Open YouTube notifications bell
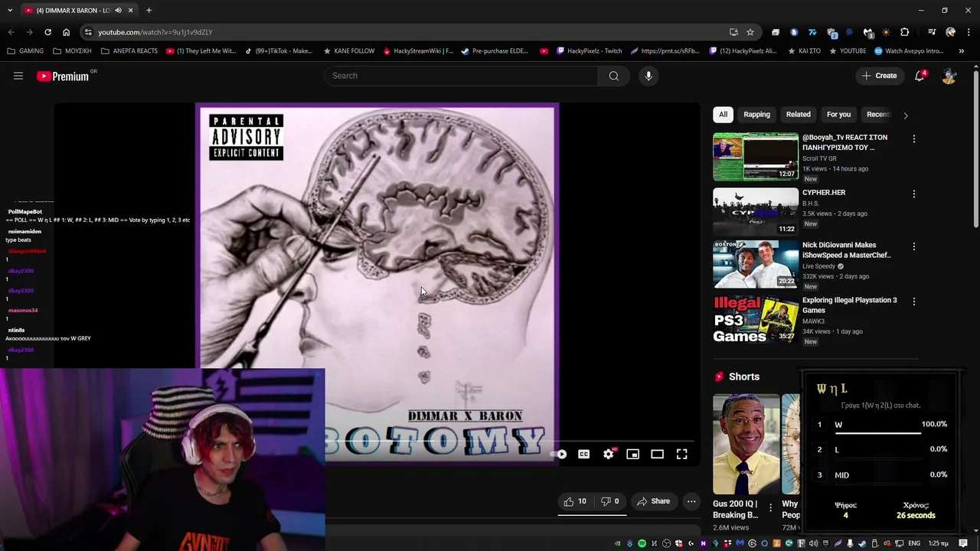 pyautogui.click(x=920, y=76)
